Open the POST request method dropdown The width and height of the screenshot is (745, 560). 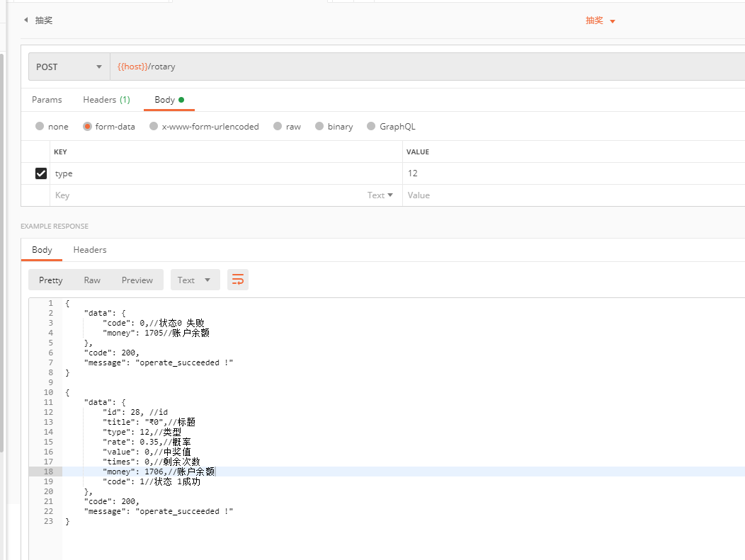coord(68,66)
